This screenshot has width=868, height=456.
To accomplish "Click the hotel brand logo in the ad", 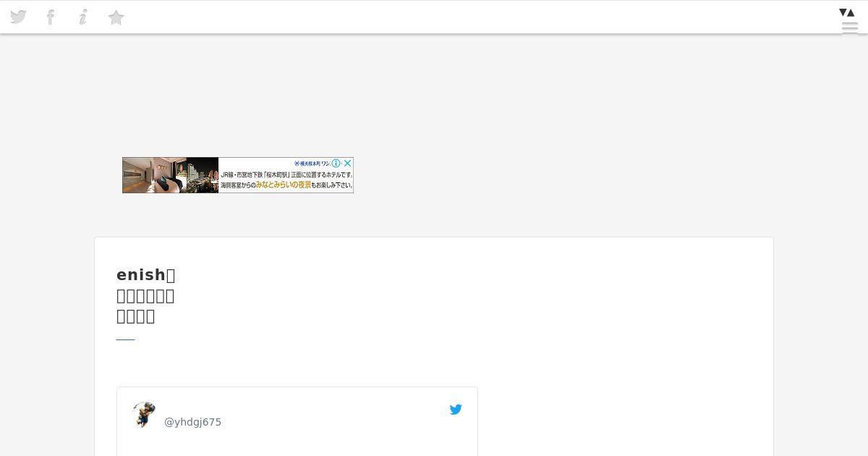I will pos(312,164).
